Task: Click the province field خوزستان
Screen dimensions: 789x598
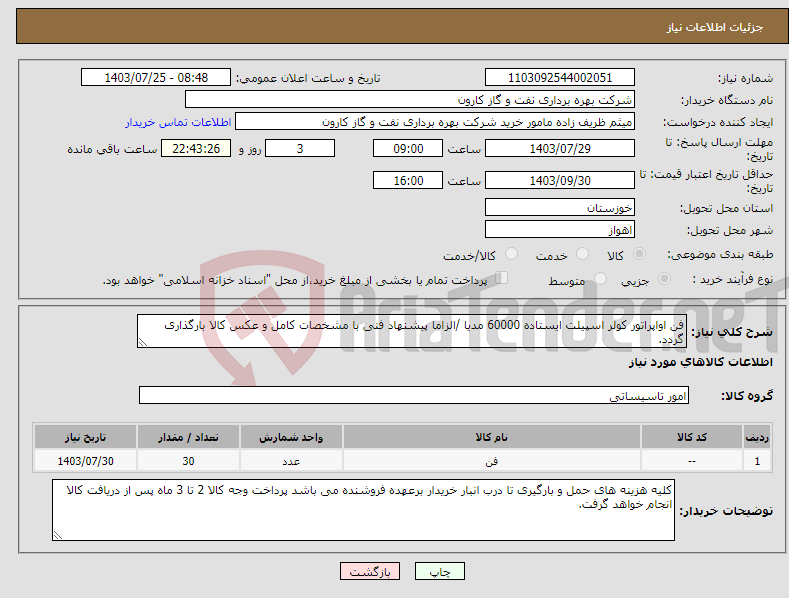Action: click(560, 207)
